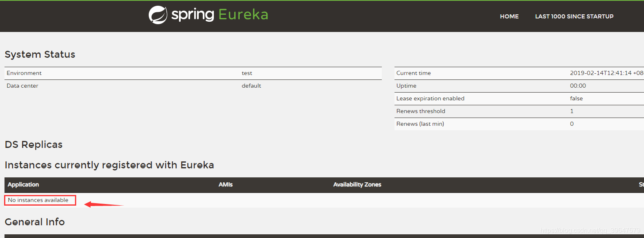
Task: Select the environment value 'test'
Action: (x=247, y=73)
